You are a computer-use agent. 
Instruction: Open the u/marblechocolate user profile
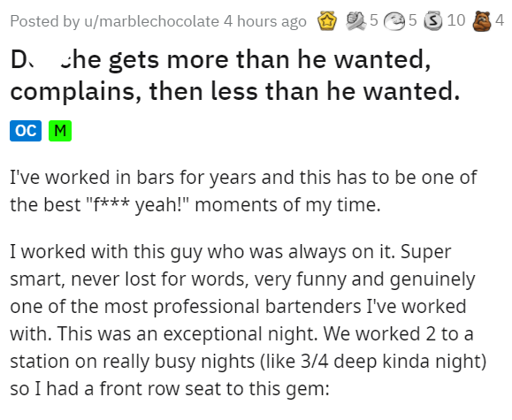[151, 21]
